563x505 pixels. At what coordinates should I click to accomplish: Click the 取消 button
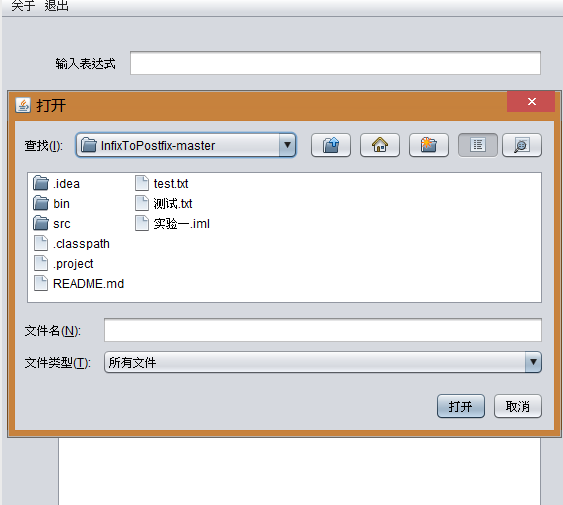(517, 406)
